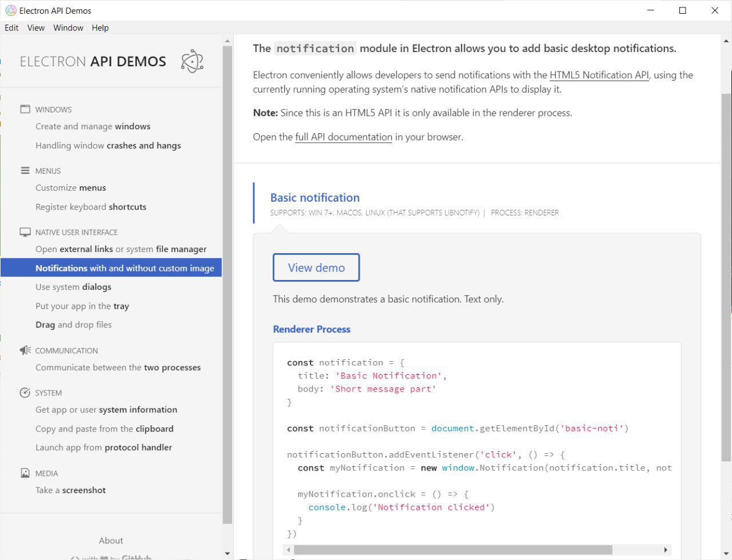Image resolution: width=732 pixels, height=560 pixels.
Task: Select Notifications with and without custom image
Action: pyautogui.click(x=111, y=268)
